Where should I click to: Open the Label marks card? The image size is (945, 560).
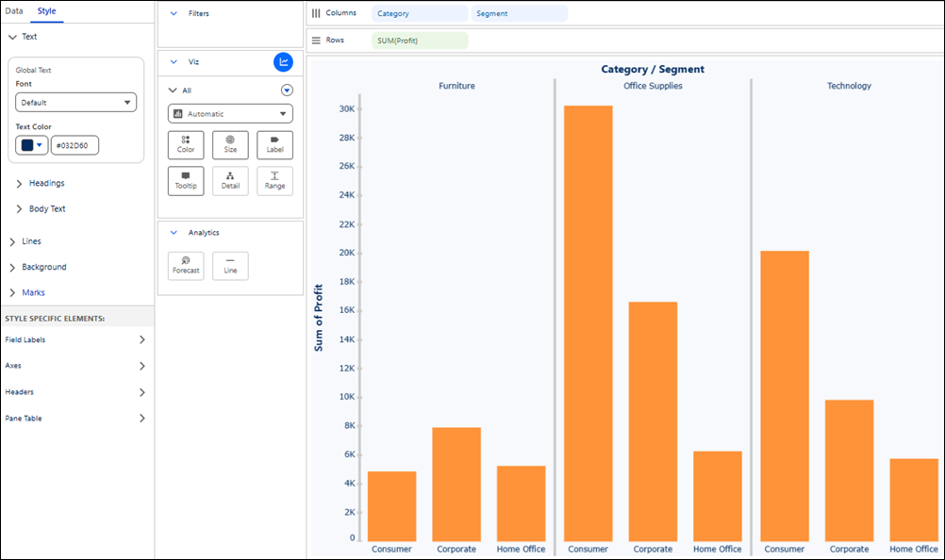274,144
